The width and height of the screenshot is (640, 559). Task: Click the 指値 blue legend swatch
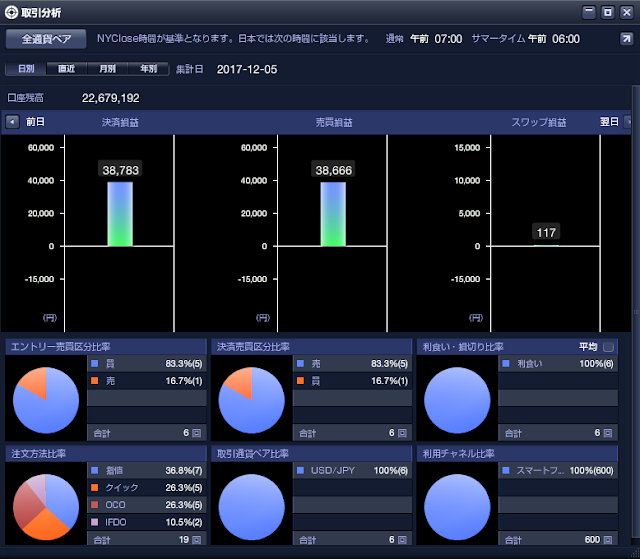pos(95,470)
